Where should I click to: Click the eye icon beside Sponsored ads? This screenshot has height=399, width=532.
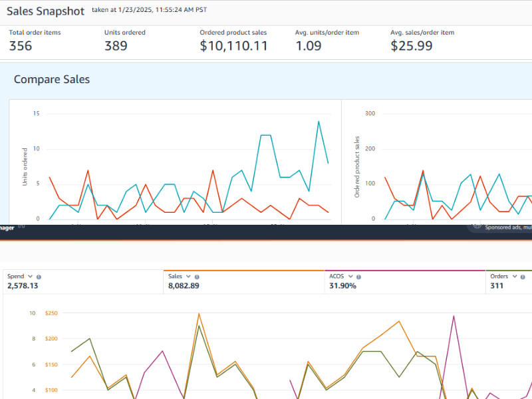pyautogui.click(x=475, y=227)
